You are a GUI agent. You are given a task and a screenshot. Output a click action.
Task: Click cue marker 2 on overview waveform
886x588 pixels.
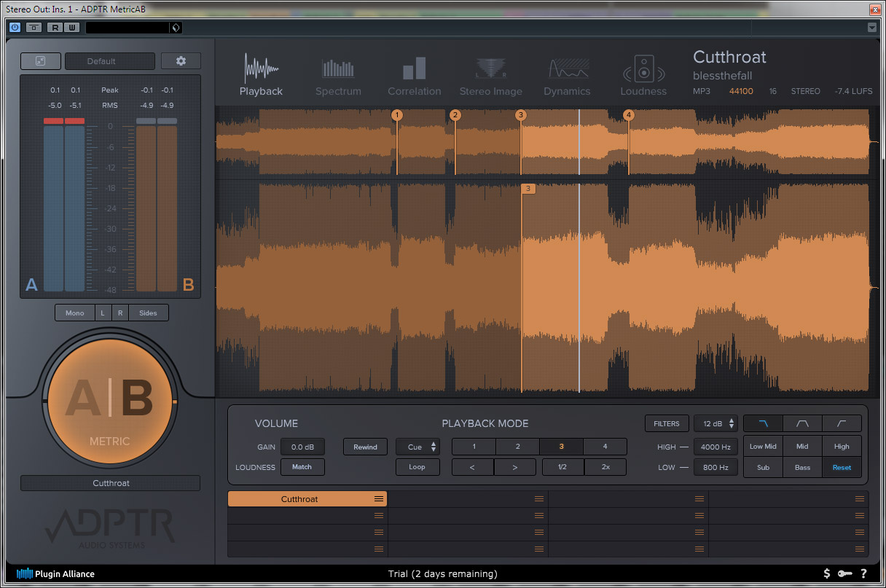455,115
